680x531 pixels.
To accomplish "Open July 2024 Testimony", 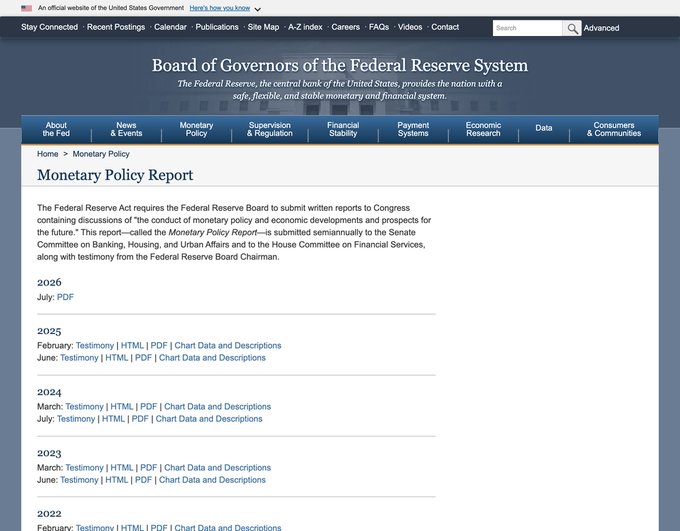I will point(76,419).
